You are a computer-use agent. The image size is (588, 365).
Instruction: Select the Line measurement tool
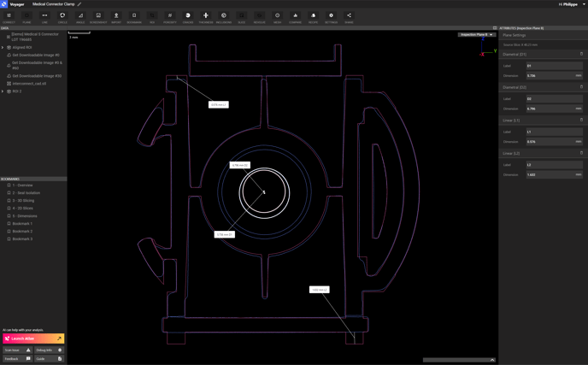[44, 17]
